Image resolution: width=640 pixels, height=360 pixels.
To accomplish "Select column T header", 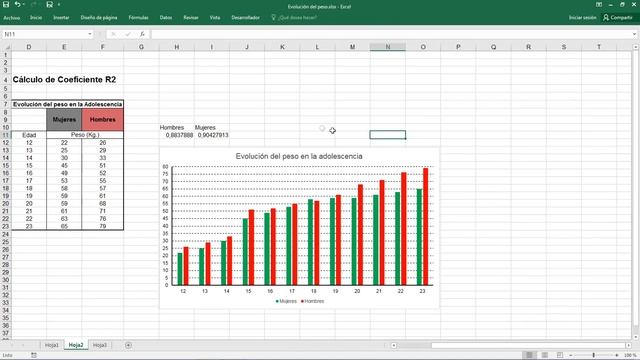I will pyautogui.click(x=599, y=47).
